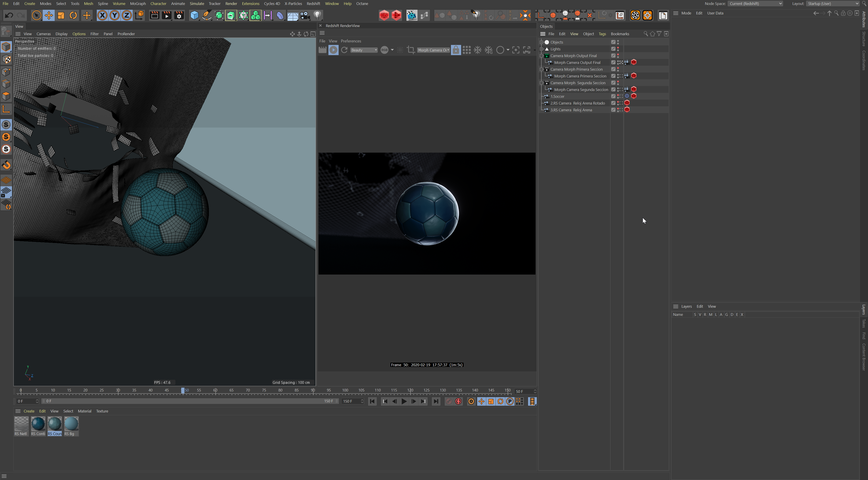This screenshot has height=480, width=868.
Task: Click Redshift RenderView refresh icon
Action: (x=344, y=50)
